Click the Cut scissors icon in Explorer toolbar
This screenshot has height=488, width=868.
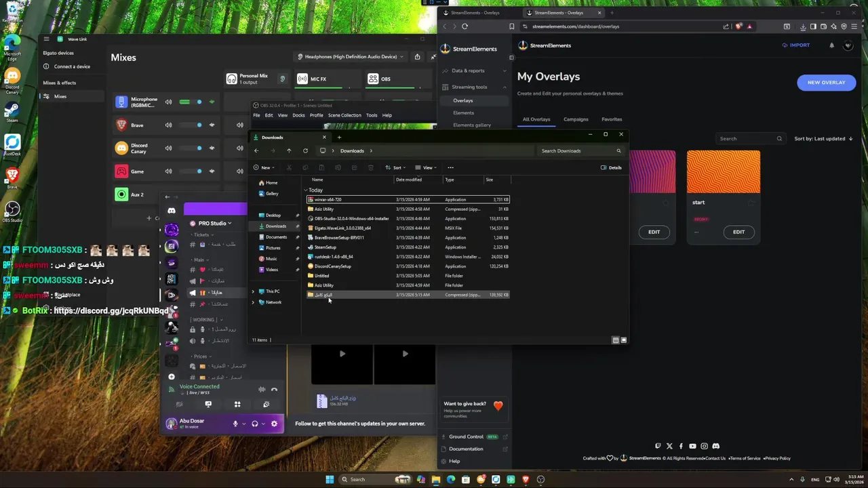click(x=289, y=167)
